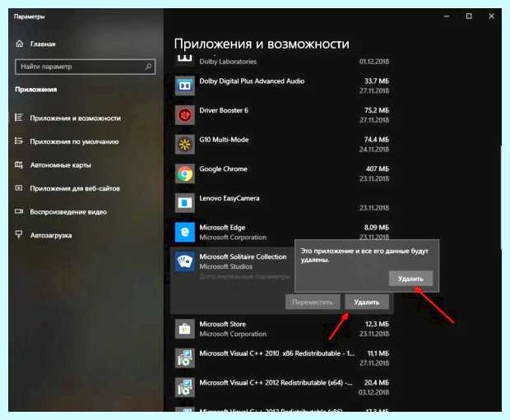Click the Visual C++ 2012 Redistributable (x64) icon
Image resolution: width=510 pixels, height=420 pixels.
click(185, 387)
